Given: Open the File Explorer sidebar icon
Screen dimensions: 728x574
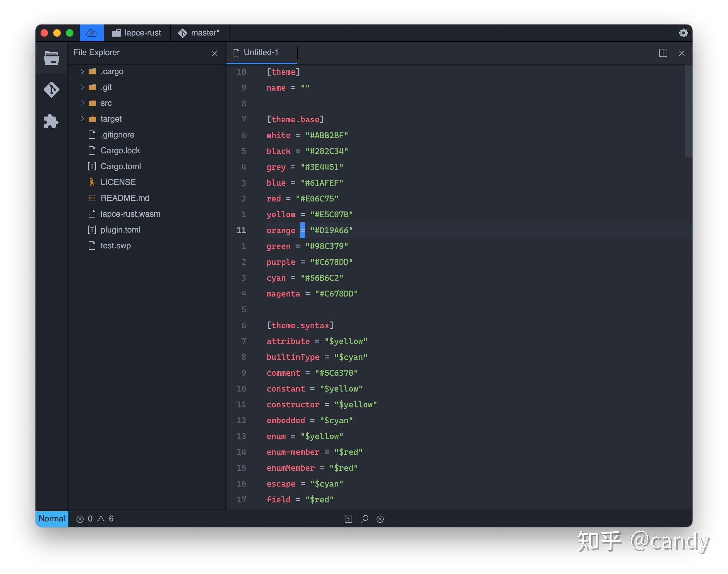Looking at the screenshot, I should [x=51, y=58].
